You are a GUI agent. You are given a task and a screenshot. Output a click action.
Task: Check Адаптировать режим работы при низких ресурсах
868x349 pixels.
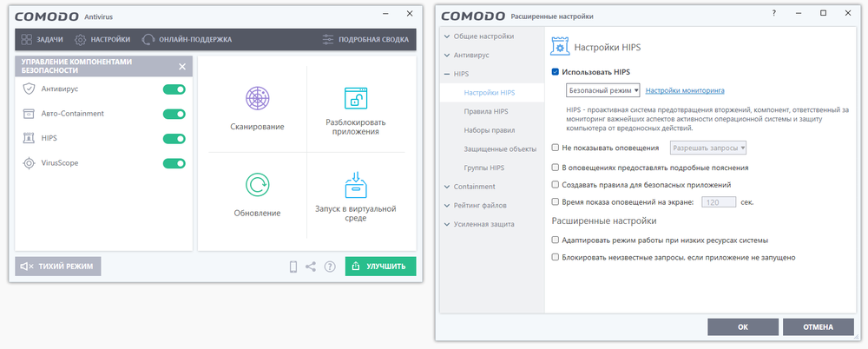click(556, 240)
